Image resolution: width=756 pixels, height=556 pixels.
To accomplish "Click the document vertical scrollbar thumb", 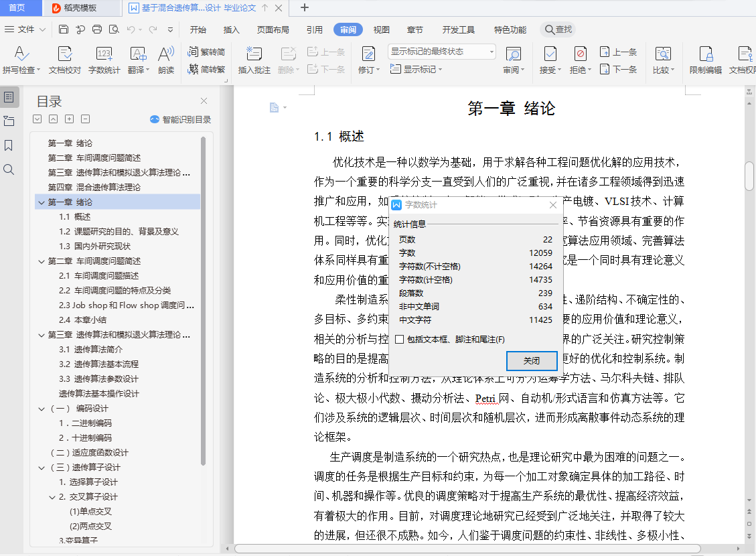I will [x=749, y=176].
